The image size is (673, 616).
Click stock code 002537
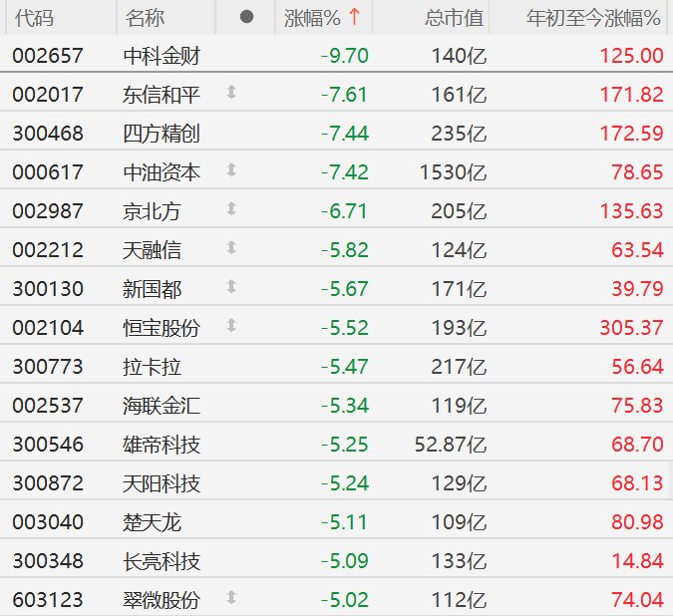[x=48, y=406]
